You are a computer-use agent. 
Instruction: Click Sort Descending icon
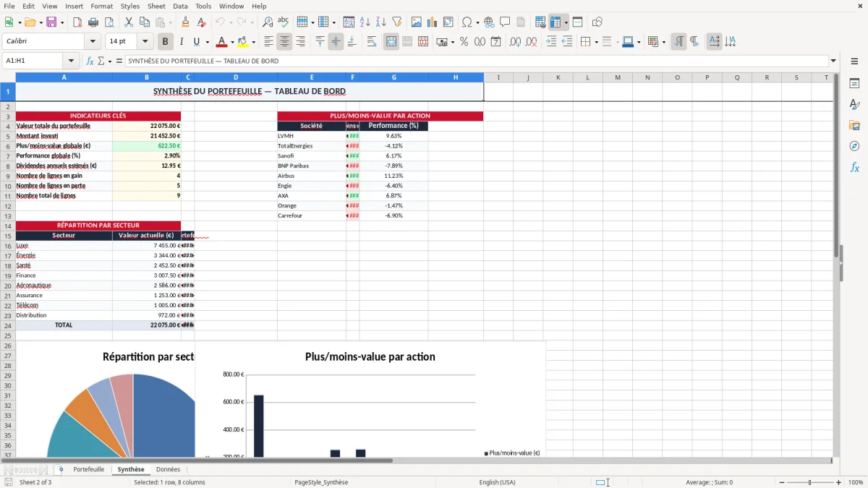[380, 22]
